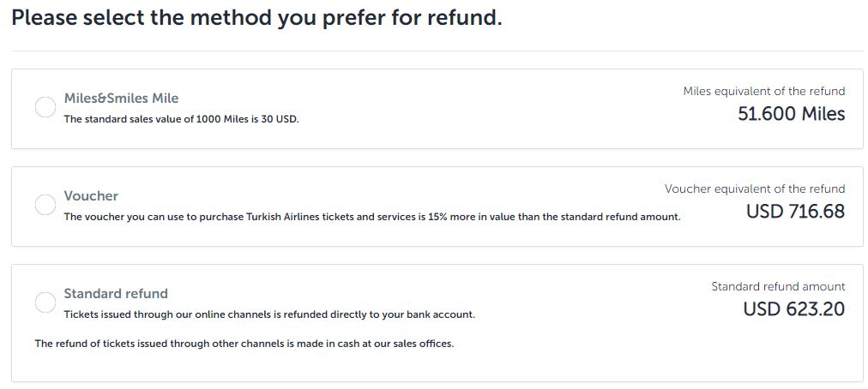Screen dimensions: 868x389
Task: Click the USD 623.20 refund amount
Action: pyautogui.click(x=793, y=309)
